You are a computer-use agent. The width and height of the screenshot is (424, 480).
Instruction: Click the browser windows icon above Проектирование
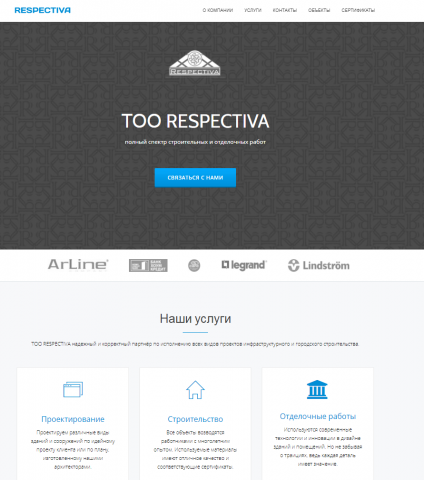(x=73, y=389)
